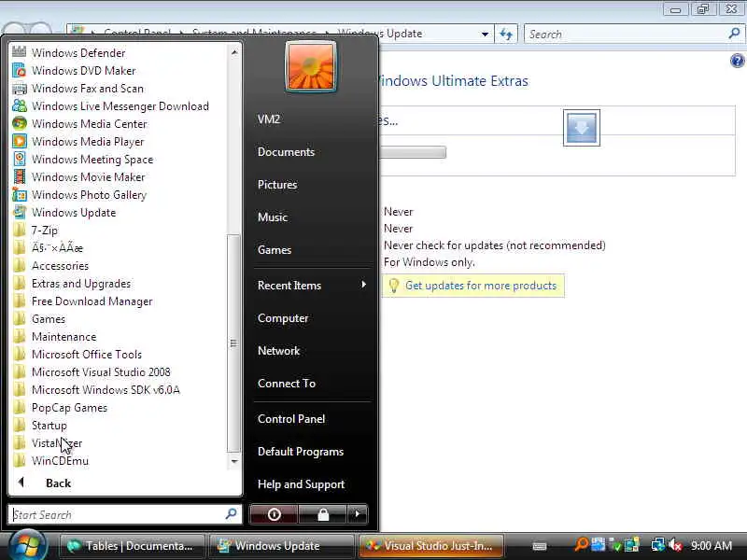
Task: Click the Start orb button
Action: click(x=27, y=545)
